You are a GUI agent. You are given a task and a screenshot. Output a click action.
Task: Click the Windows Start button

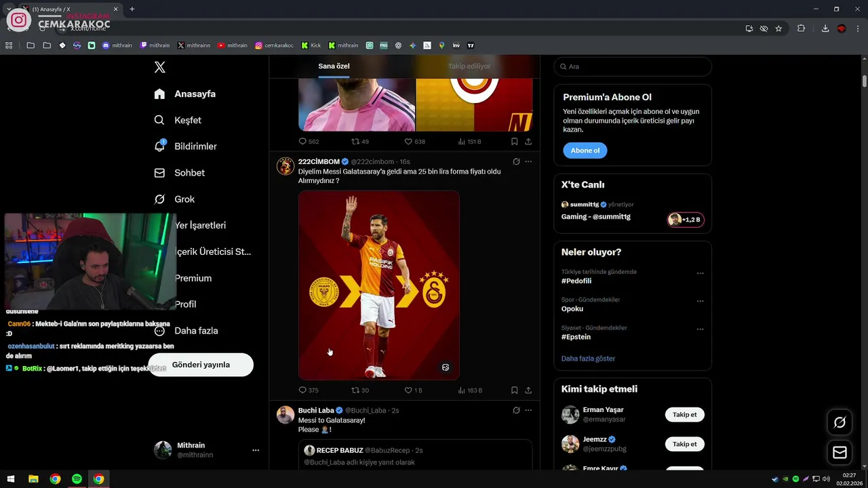[x=11, y=479]
